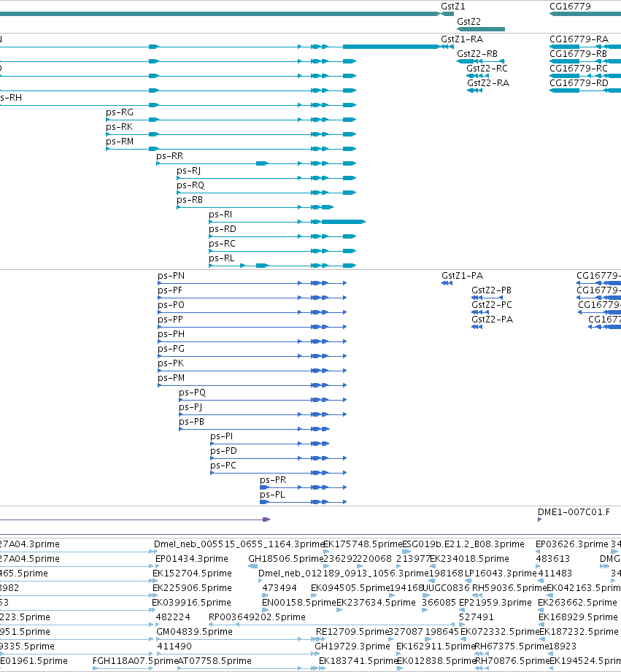Image resolution: width=621 pixels, height=672 pixels.
Task: Click the GstZ1 gene label
Action: [452, 7]
